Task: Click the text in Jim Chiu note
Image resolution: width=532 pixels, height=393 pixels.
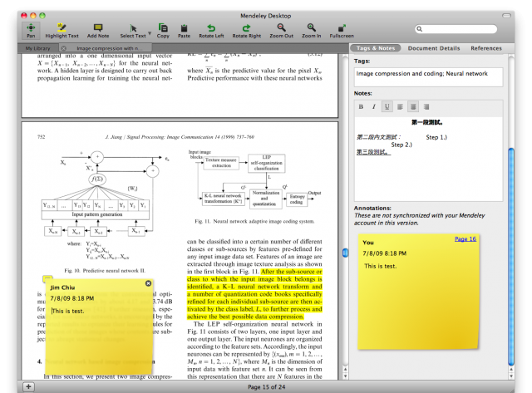Action: [x=68, y=311]
